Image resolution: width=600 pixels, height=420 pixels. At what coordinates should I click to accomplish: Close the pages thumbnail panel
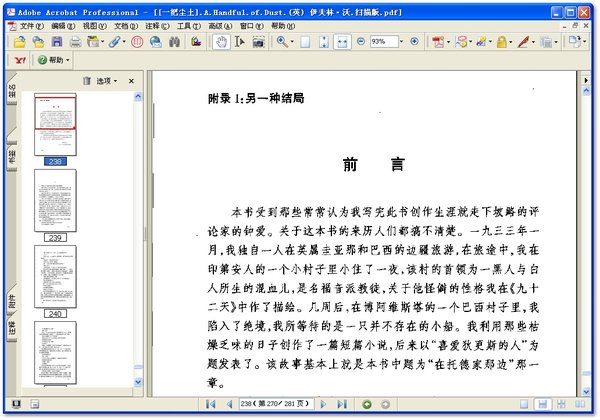tap(131, 81)
